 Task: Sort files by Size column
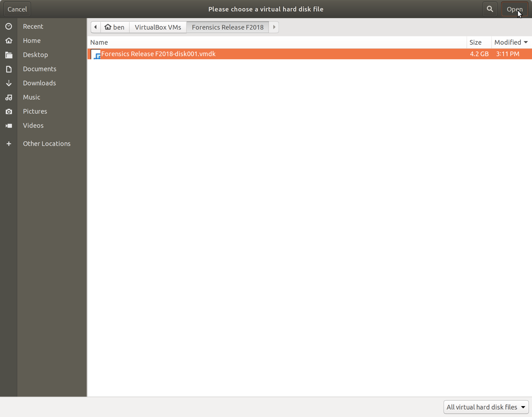click(479, 42)
